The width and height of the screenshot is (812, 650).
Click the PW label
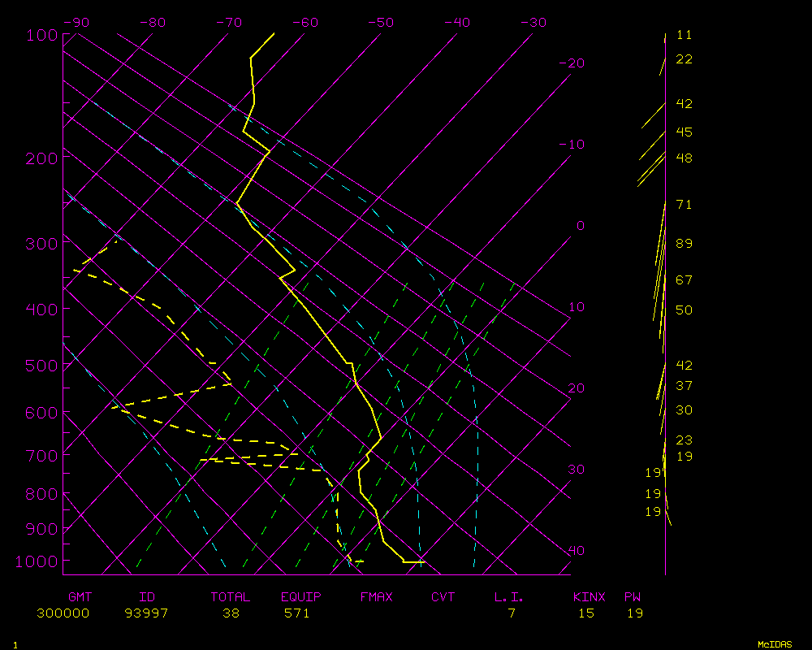point(633,597)
